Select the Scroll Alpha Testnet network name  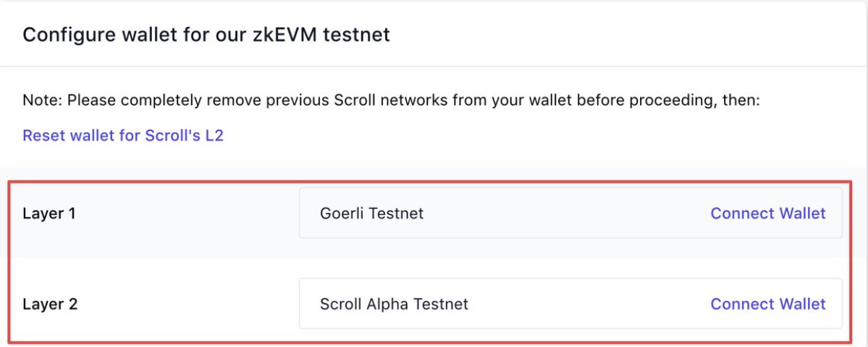(394, 304)
